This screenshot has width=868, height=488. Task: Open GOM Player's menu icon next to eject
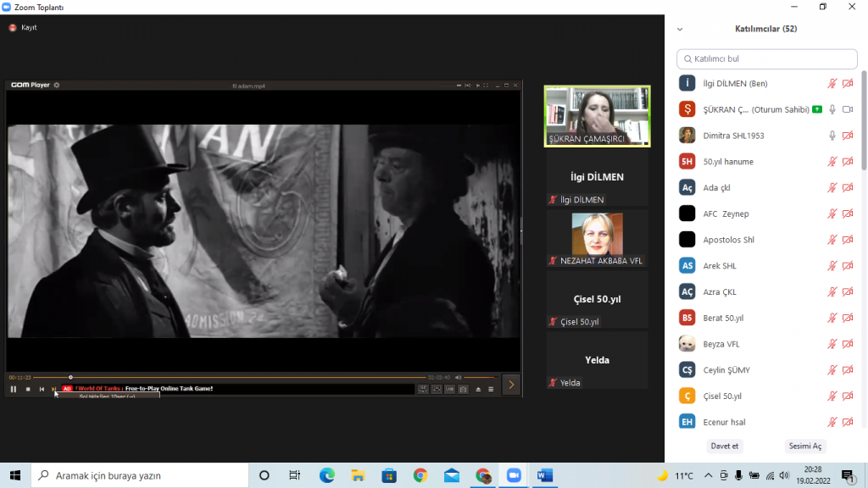tap(491, 389)
